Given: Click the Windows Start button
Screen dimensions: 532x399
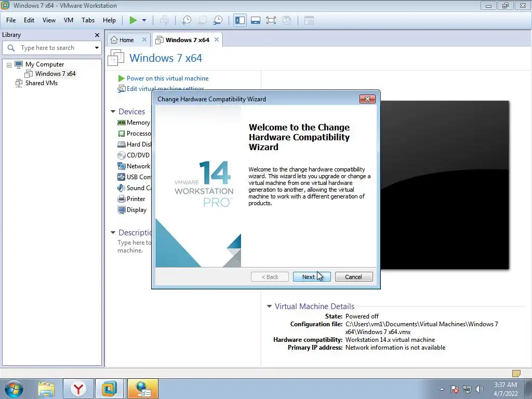Looking at the screenshot, I should 14,389.
